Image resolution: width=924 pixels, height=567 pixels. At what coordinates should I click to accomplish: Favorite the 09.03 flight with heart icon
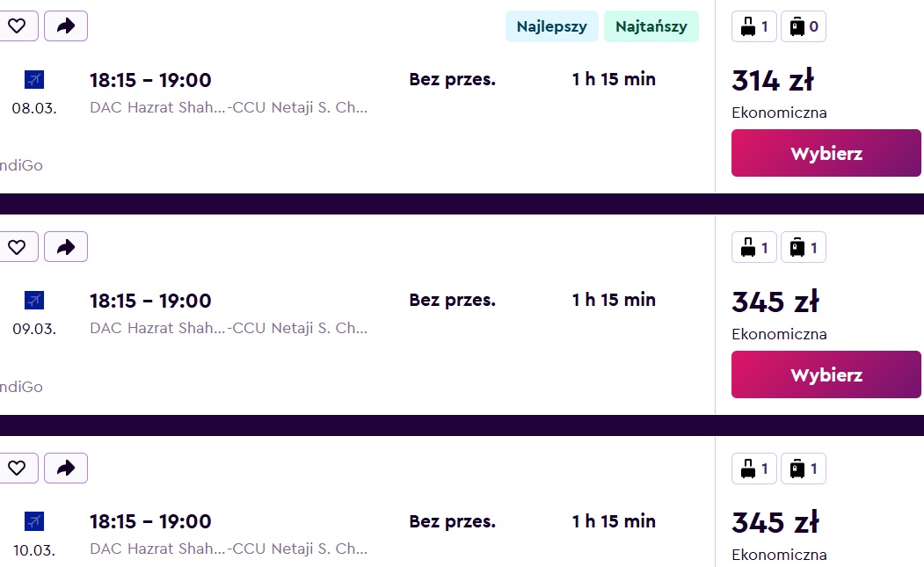click(18, 247)
